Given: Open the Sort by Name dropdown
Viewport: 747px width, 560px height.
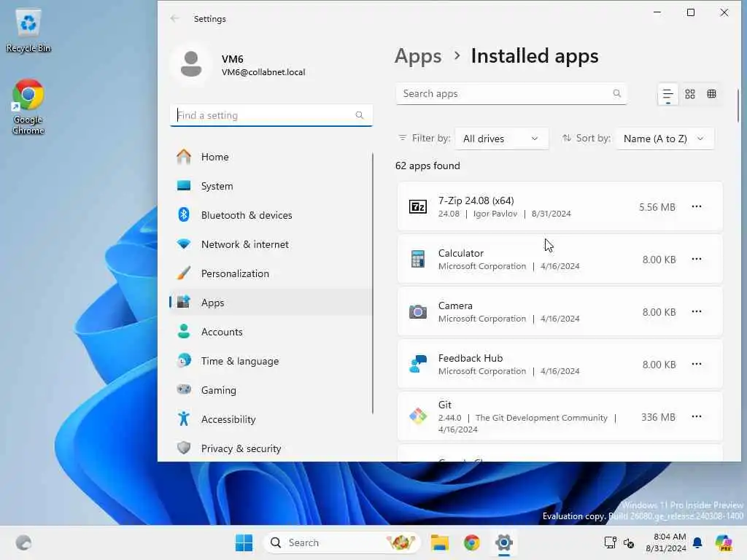Looking at the screenshot, I should [665, 139].
